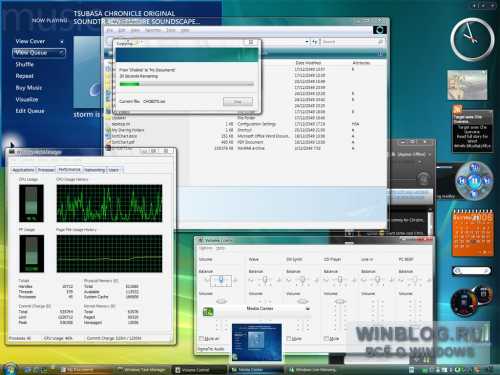Open the Windows Start orb
500x375 pixels.
[9, 368]
